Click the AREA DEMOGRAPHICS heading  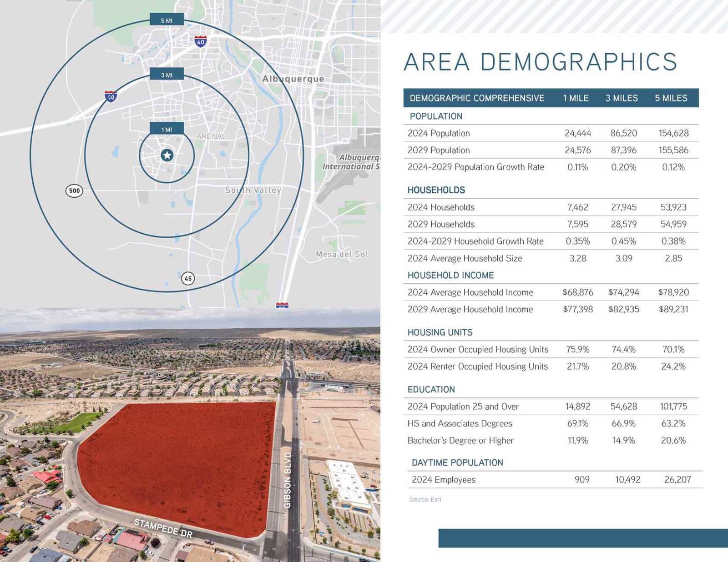coord(540,62)
